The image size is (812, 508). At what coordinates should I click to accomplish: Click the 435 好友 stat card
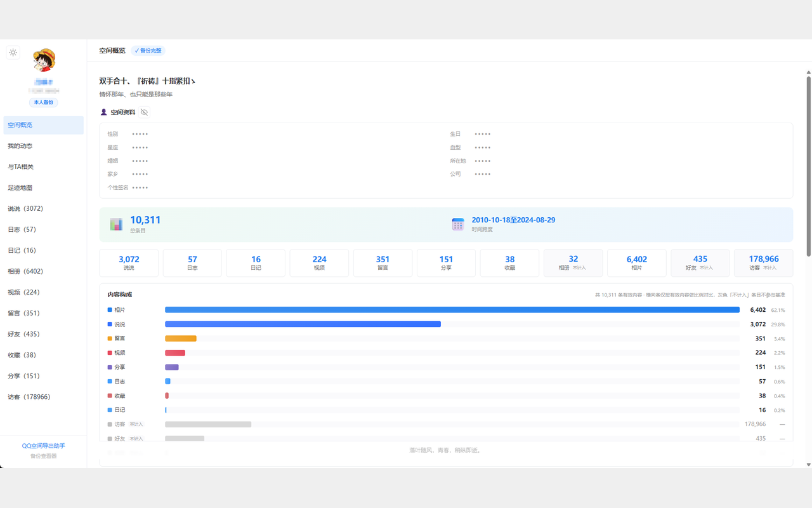[x=700, y=263]
